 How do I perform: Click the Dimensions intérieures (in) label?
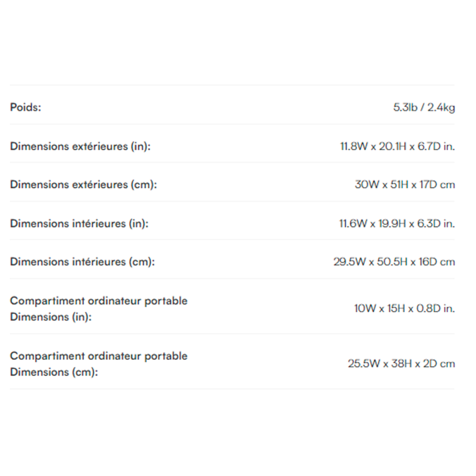click(x=79, y=224)
